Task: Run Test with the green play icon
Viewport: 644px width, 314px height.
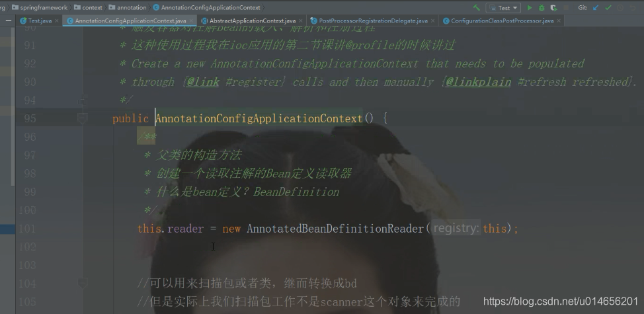Action: 530,8
